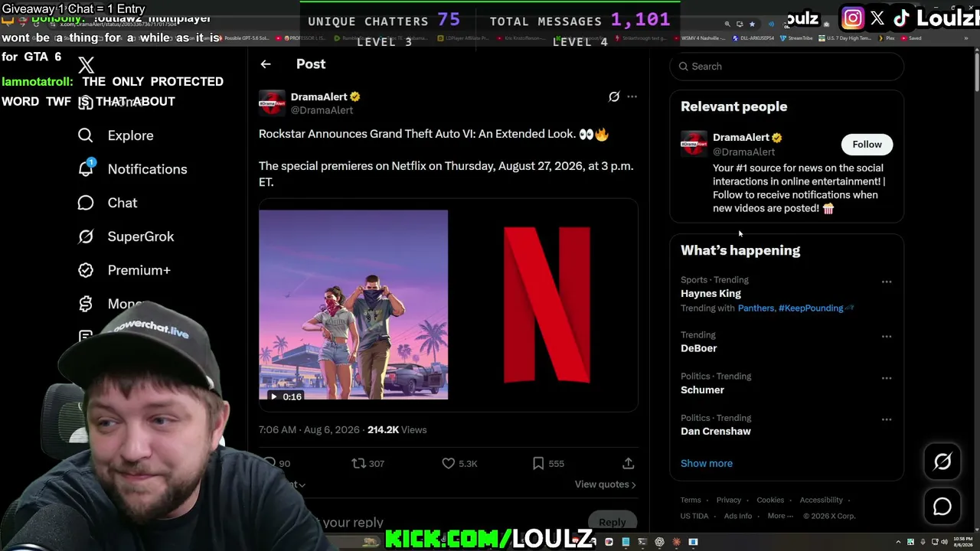Click the View quotes link
980x551 pixels.
(x=605, y=484)
